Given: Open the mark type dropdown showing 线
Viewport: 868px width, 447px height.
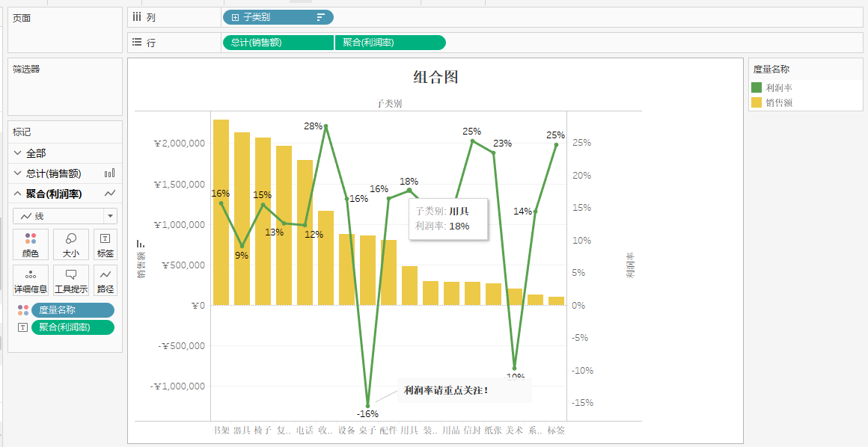Looking at the screenshot, I should point(65,216).
